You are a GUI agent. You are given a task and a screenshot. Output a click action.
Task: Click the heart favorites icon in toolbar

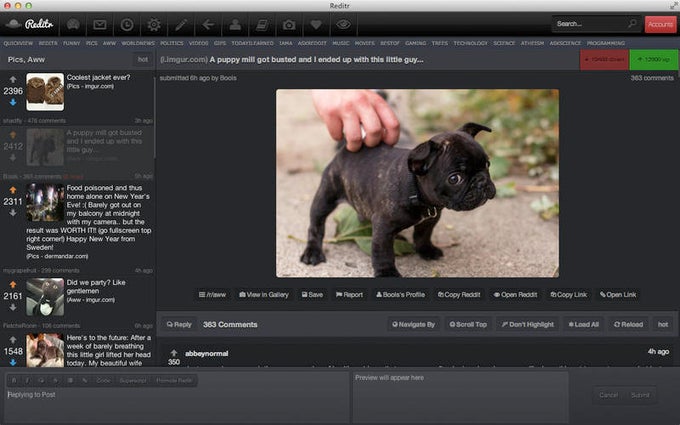[x=316, y=24]
